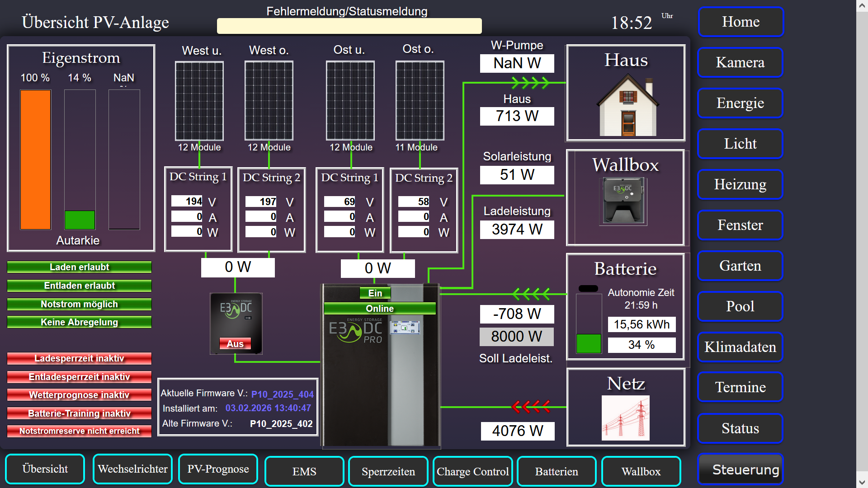The height and width of the screenshot is (488, 868).
Task: Toggle the green Ein indicator
Action: [375, 293]
